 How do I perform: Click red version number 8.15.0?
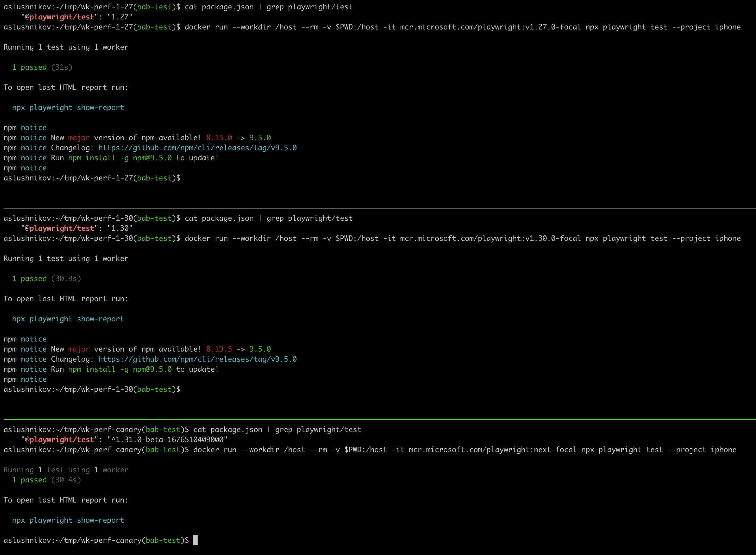click(219, 138)
